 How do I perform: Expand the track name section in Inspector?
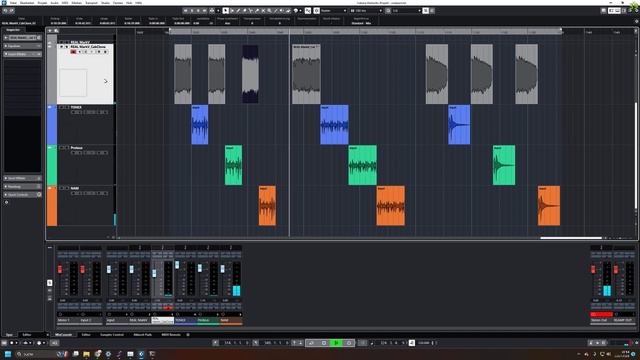[22, 38]
